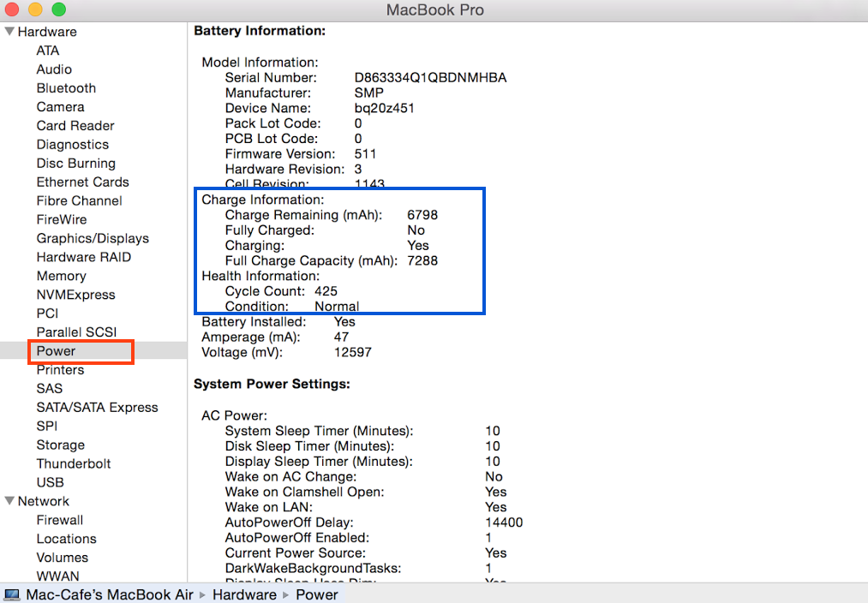Select ATA in the sidebar
This screenshot has height=603, width=868.
48,51
